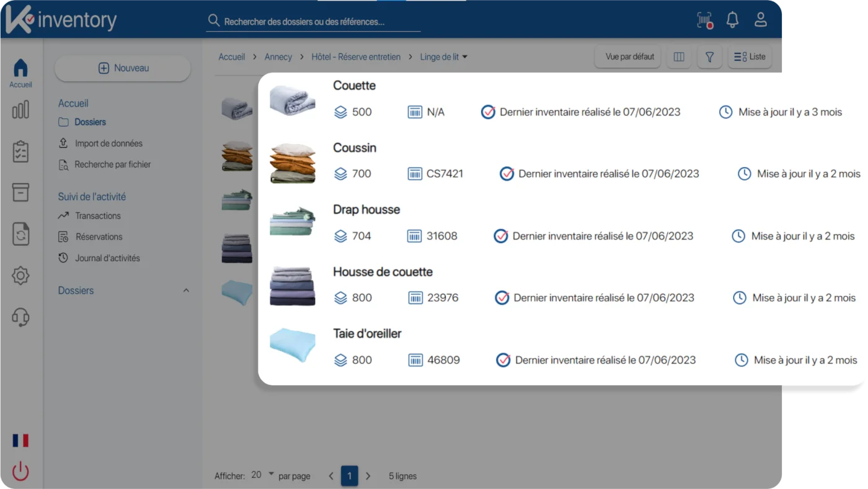Screen dimensions: 868x489
Task: Switch view using the Liste button
Action: coord(750,56)
